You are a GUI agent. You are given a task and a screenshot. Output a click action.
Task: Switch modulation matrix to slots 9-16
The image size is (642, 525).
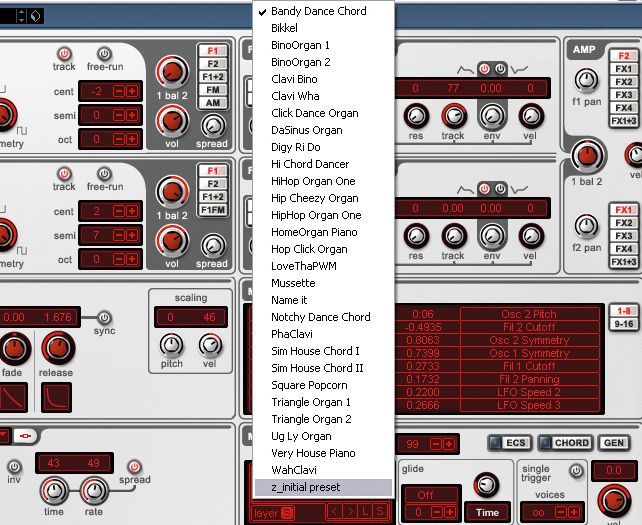click(x=624, y=324)
